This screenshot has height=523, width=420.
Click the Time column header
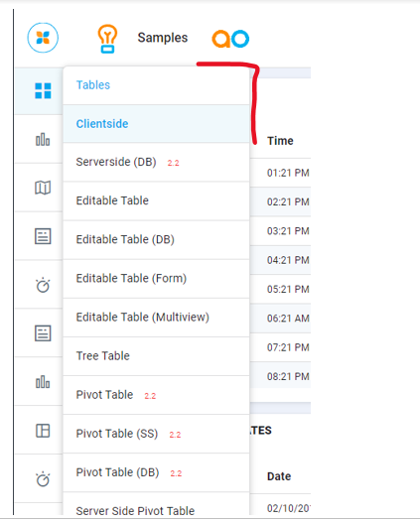point(280,141)
